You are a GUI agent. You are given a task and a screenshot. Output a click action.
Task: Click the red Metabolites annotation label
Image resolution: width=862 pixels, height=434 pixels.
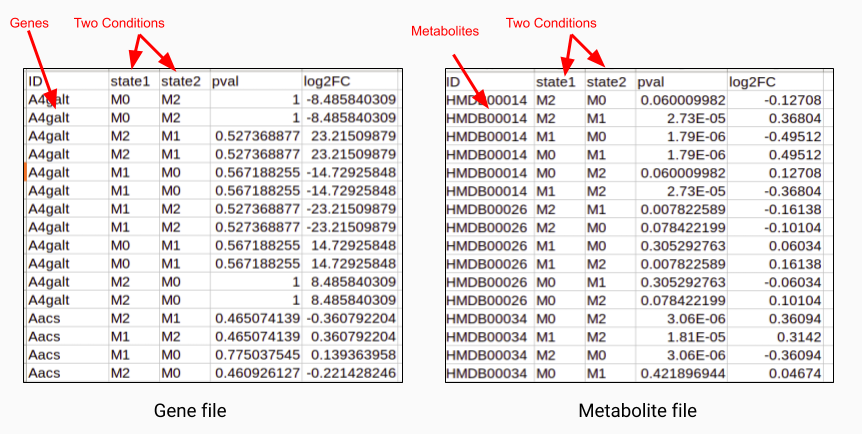(x=445, y=31)
